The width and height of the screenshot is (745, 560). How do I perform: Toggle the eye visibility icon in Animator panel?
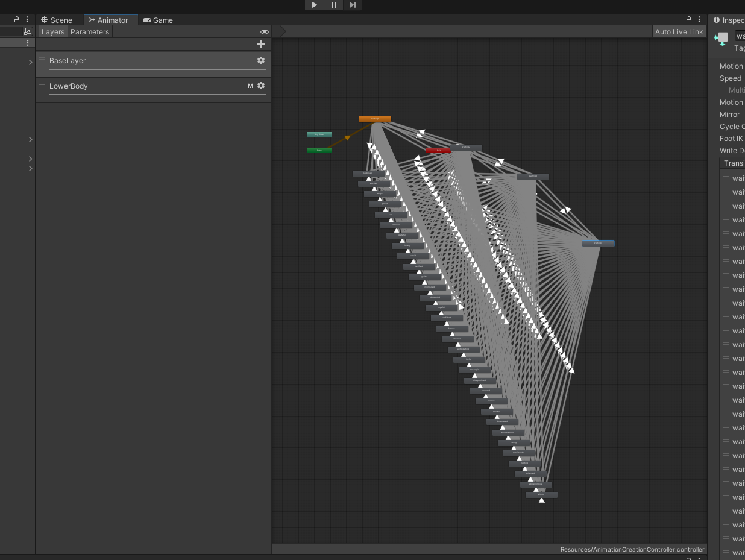click(x=264, y=32)
